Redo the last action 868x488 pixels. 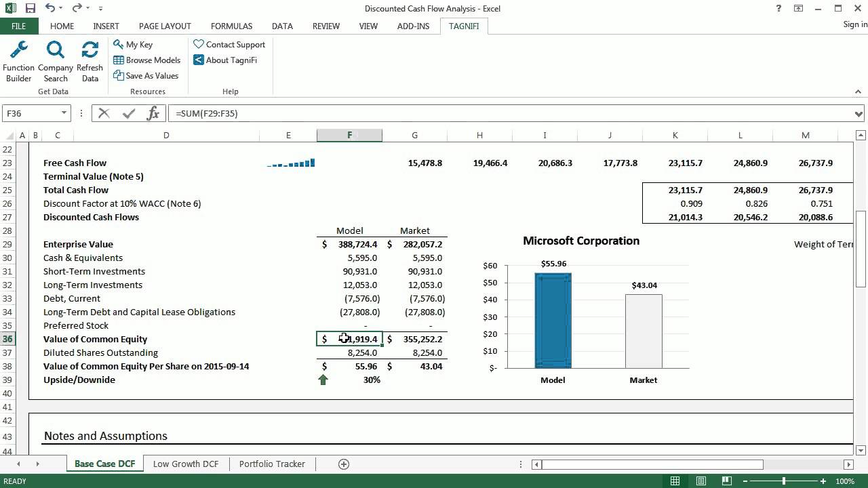coord(77,8)
